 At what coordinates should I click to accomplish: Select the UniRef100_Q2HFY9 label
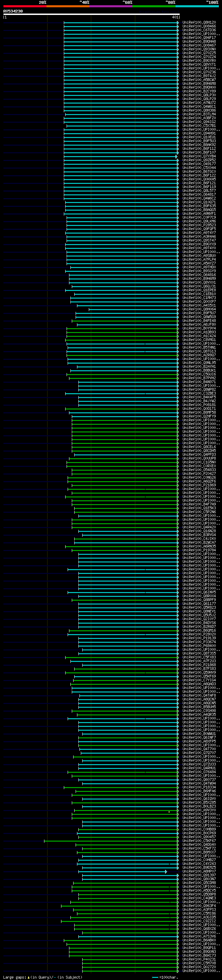pos(199,416)
